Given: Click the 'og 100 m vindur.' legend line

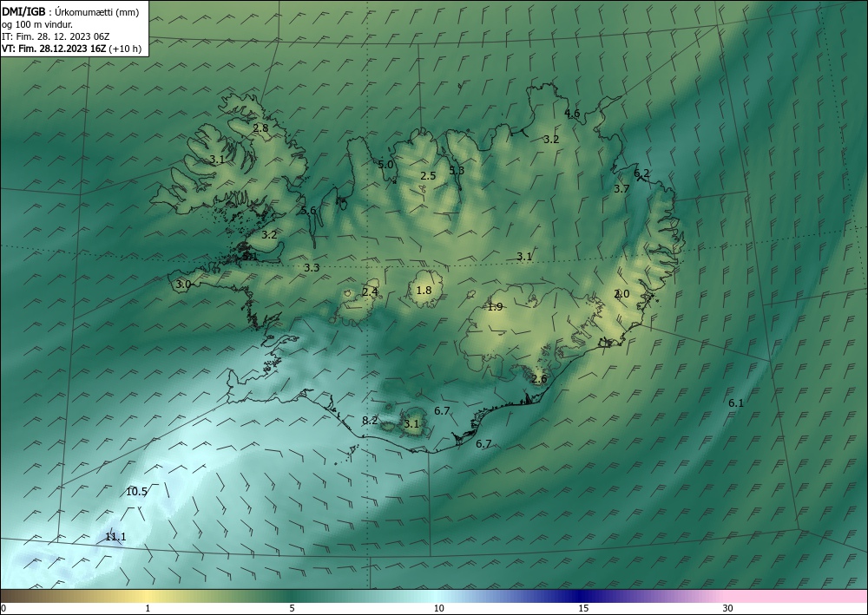Looking at the screenshot, I should click(37, 24).
